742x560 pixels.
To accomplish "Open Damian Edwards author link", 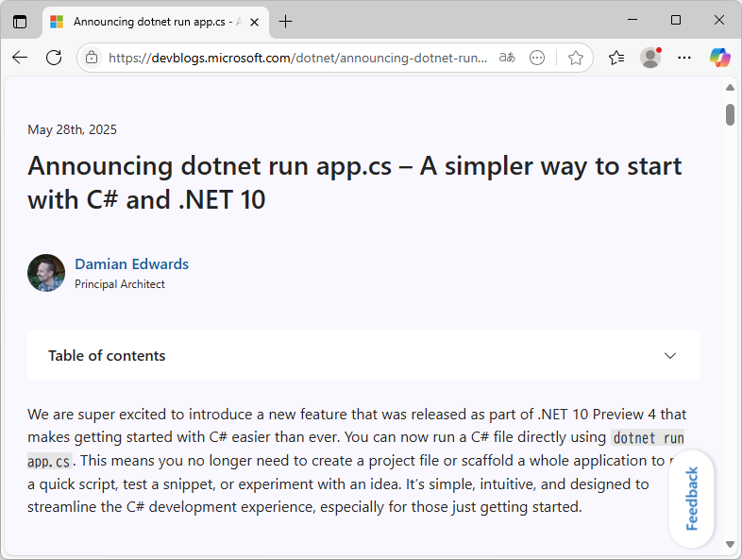I will coord(131,264).
